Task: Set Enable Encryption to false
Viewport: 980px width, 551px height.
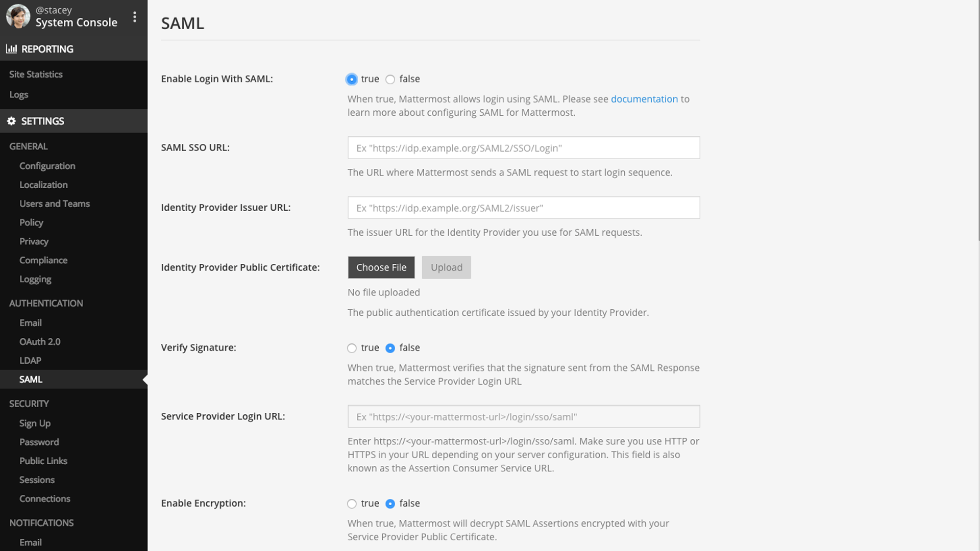Action: pyautogui.click(x=390, y=504)
